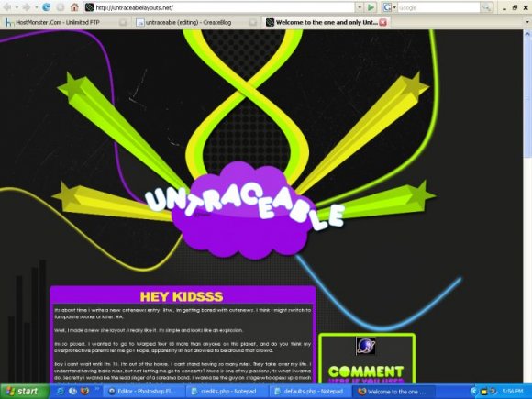This screenshot has height=399, width=532.
Task: Open the search engine selector icon
Action: click(x=387, y=7)
